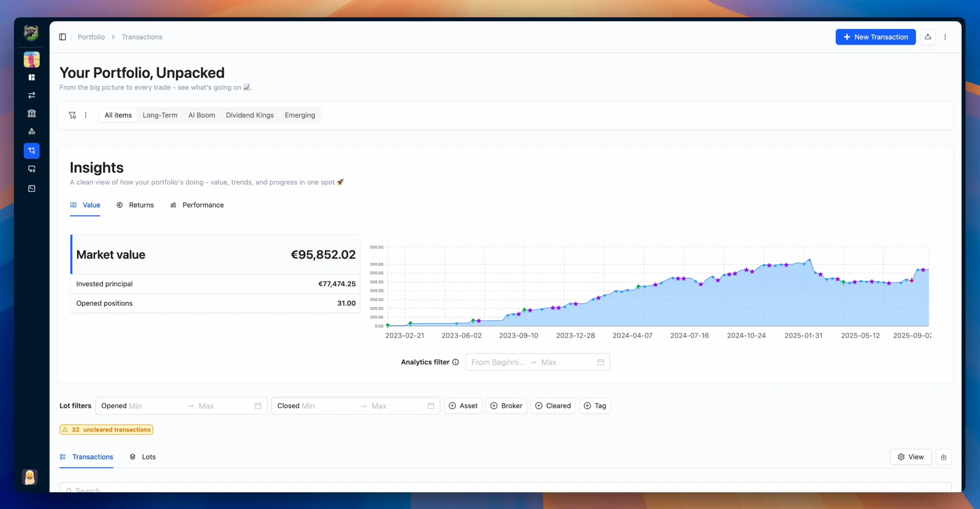
Task: Select the Dividend Kings portfolio filter
Action: [250, 115]
